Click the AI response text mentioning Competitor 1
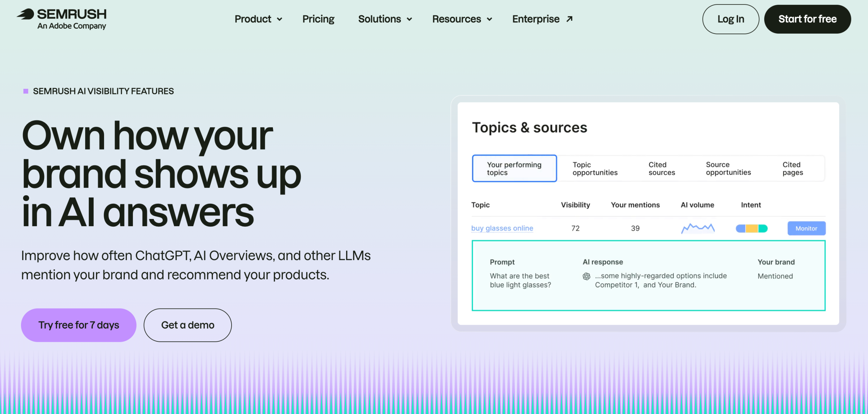The width and height of the screenshot is (868, 414). click(660, 280)
